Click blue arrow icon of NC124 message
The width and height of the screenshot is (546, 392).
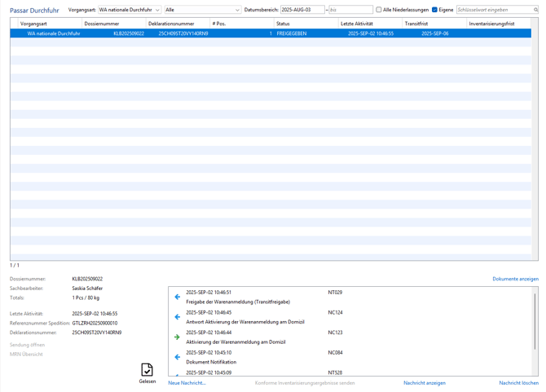coord(177,317)
